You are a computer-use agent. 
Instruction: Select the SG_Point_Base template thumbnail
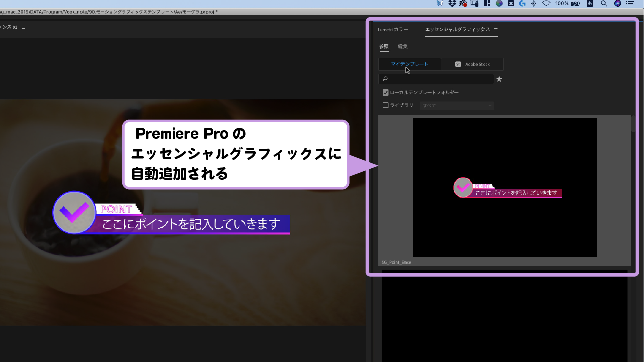[505, 187]
